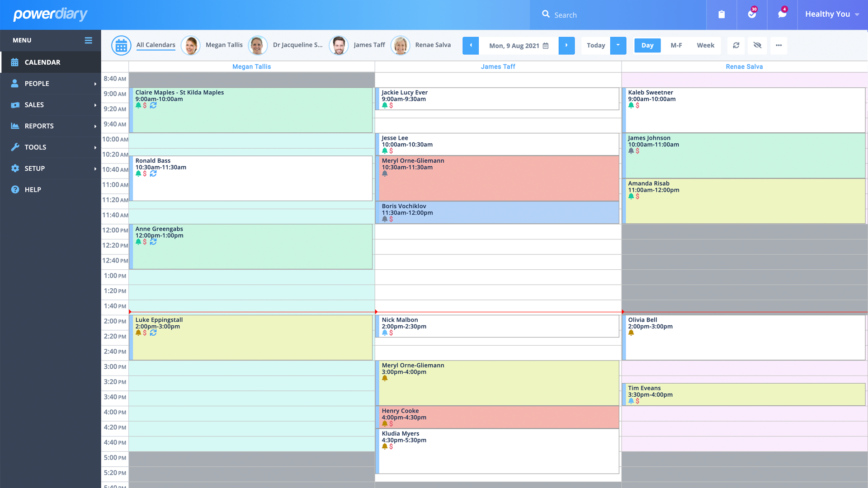868x488 pixels.
Task: Open the dropdown arrow next to Today
Action: click(x=618, y=45)
